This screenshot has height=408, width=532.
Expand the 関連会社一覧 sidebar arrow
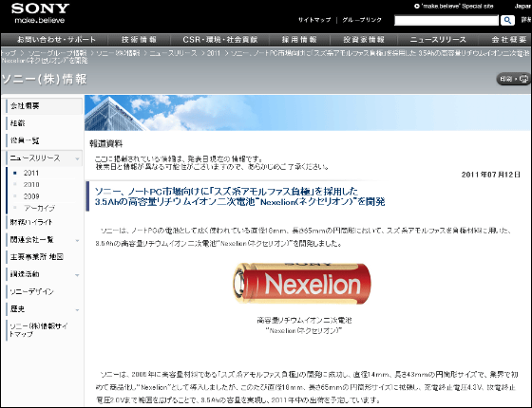[77, 241]
